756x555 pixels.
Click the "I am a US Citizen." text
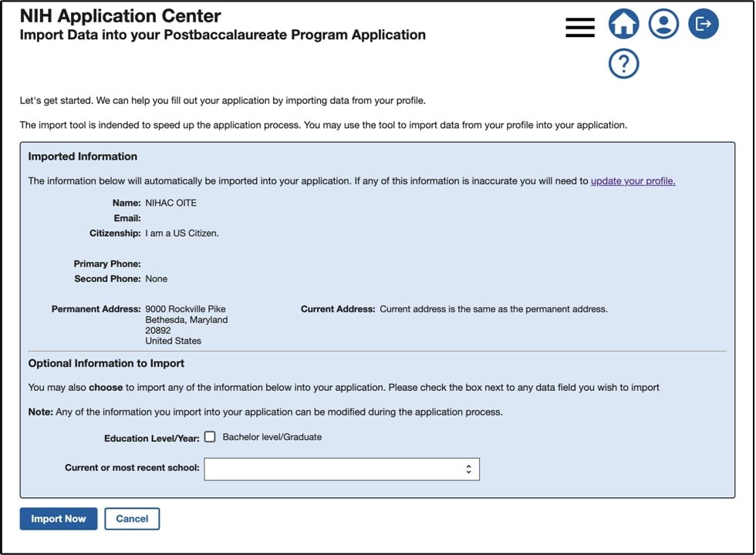click(x=182, y=233)
